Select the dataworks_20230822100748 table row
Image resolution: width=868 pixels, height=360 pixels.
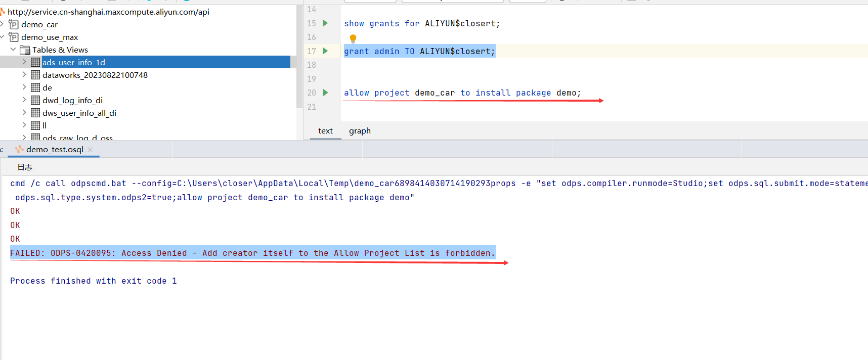tap(95, 75)
